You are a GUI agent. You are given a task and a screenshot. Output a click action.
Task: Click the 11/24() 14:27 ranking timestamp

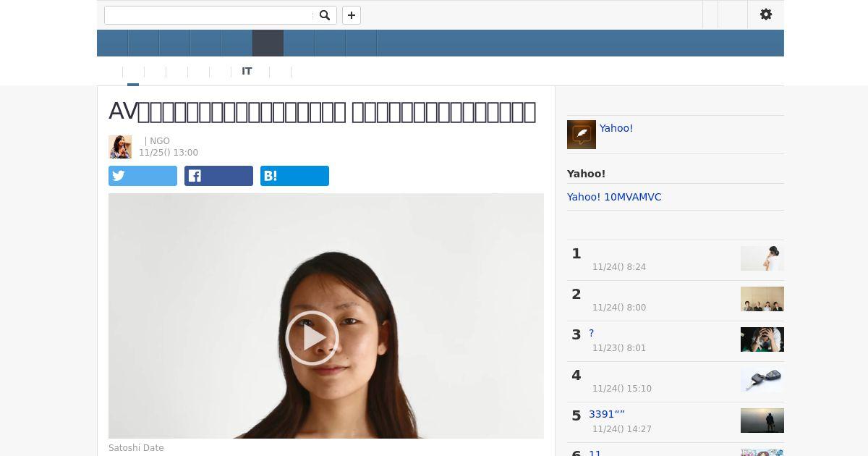coord(622,429)
